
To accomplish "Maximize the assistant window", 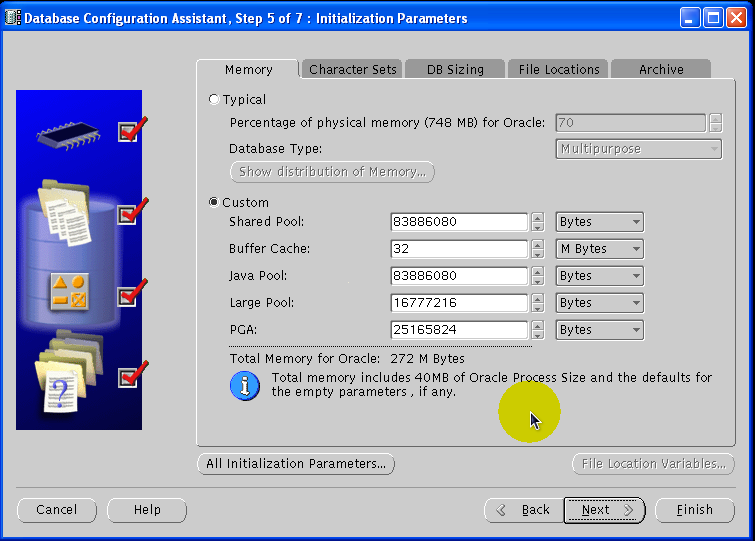I will click(x=713, y=18).
